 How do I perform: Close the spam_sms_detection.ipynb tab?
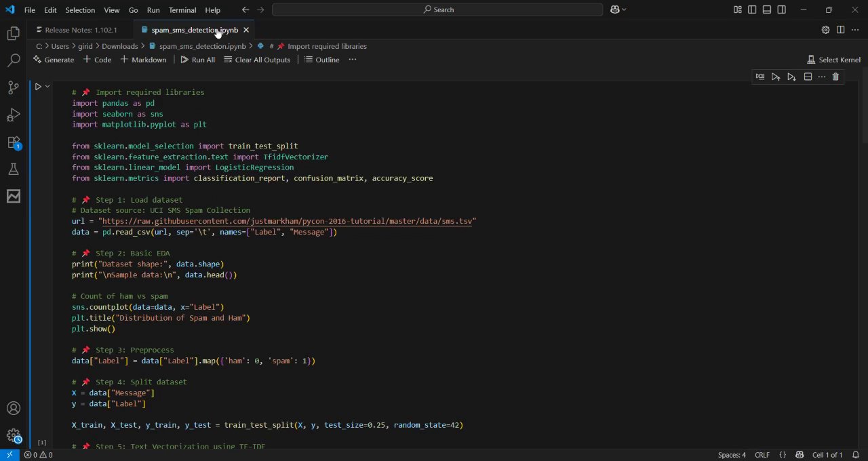click(246, 30)
